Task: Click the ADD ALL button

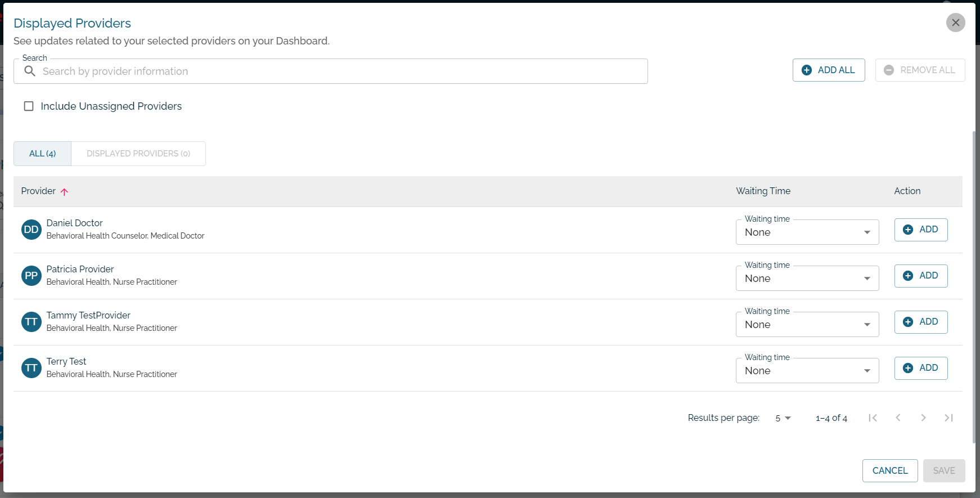Action: pyautogui.click(x=829, y=70)
